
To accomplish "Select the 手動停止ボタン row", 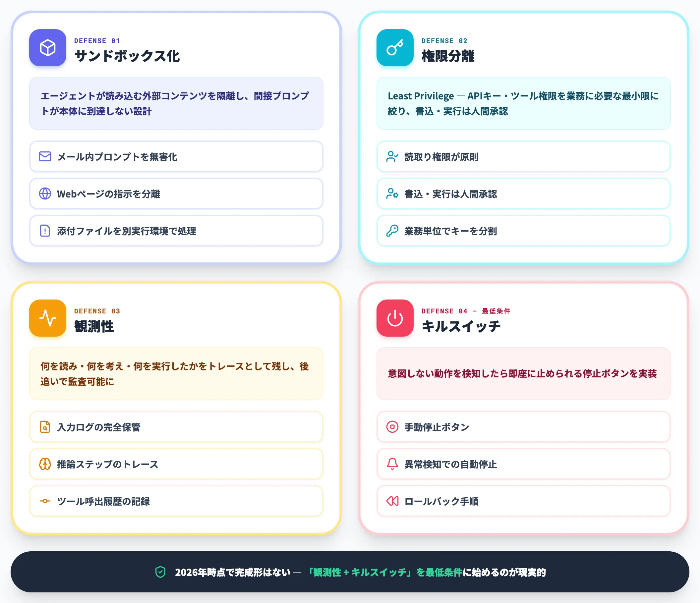I will (524, 427).
